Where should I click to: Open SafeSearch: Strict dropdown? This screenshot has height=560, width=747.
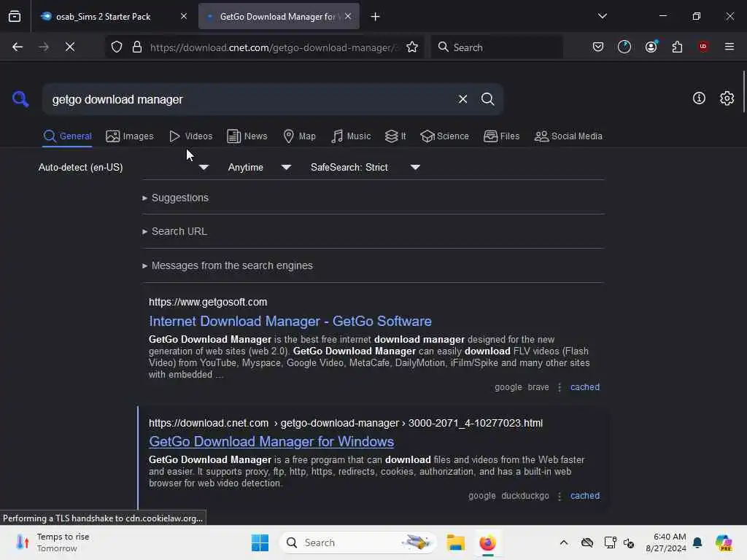click(x=365, y=168)
